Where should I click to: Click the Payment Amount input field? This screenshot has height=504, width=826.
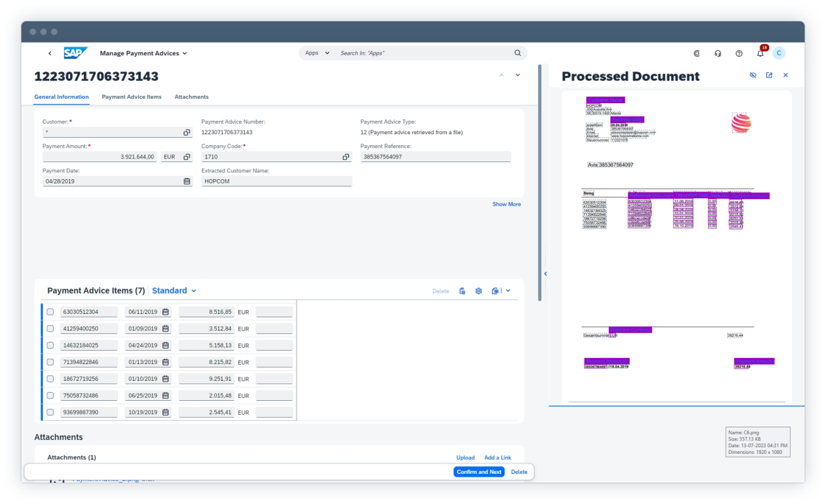coord(100,157)
